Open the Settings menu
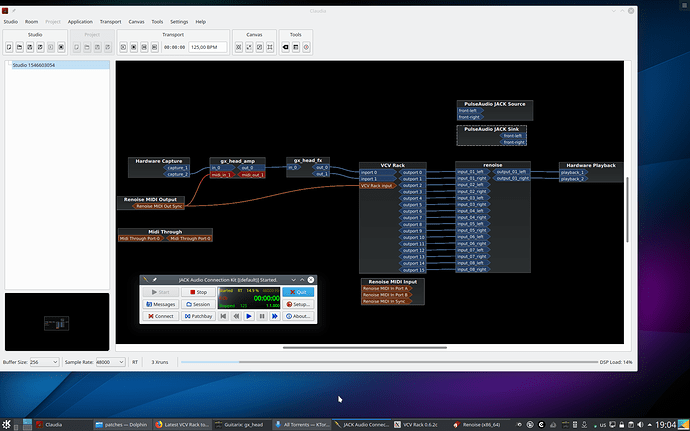Viewport: 690px width, 431px height. tap(179, 22)
